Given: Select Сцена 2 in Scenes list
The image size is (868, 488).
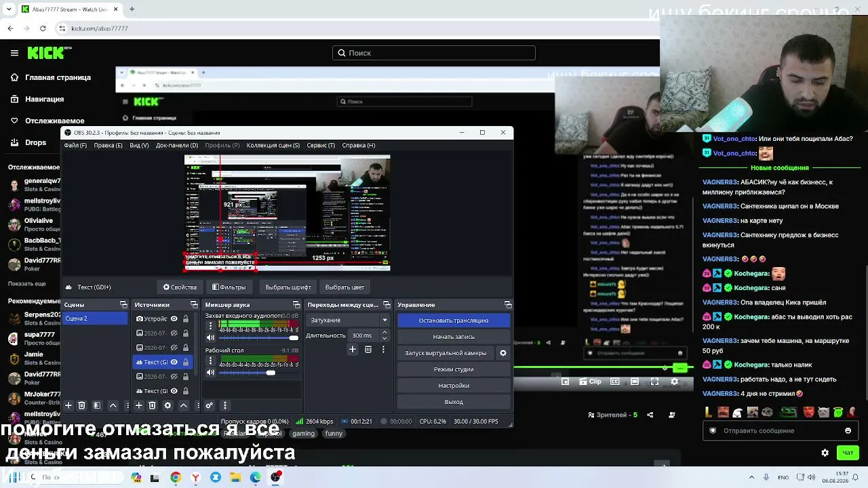Looking at the screenshot, I should click(x=95, y=319).
